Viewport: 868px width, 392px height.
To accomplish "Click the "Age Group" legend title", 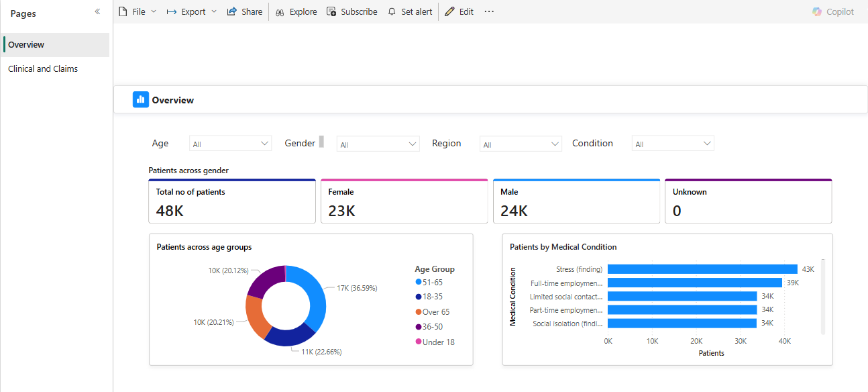I will (x=435, y=269).
